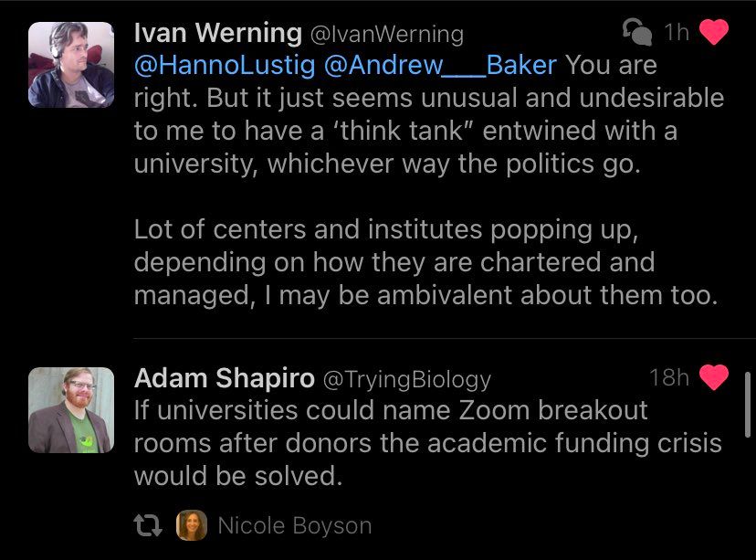Click the 1h timestamp on Ivan's tweet
Screen dimensions: 756x560
(x=676, y=33)
